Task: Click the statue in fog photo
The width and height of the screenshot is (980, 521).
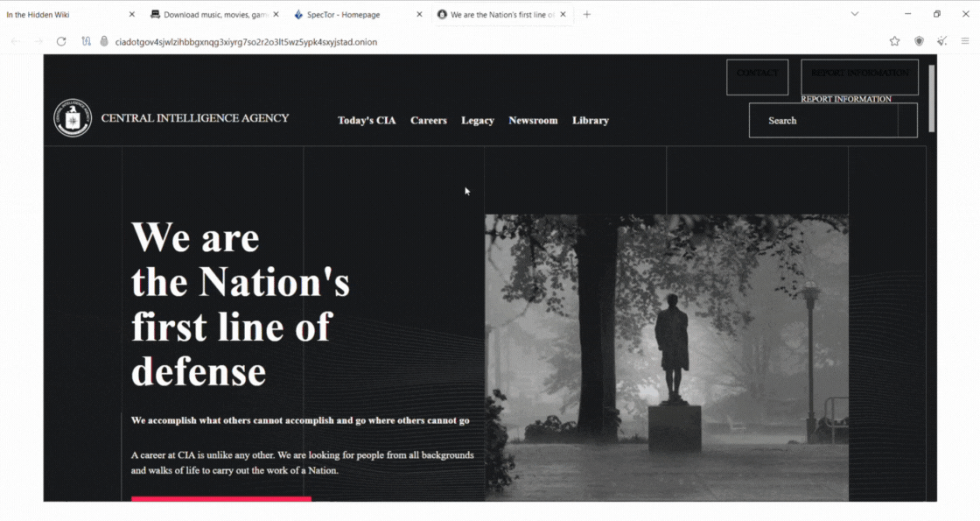Action: coord(667,358)
